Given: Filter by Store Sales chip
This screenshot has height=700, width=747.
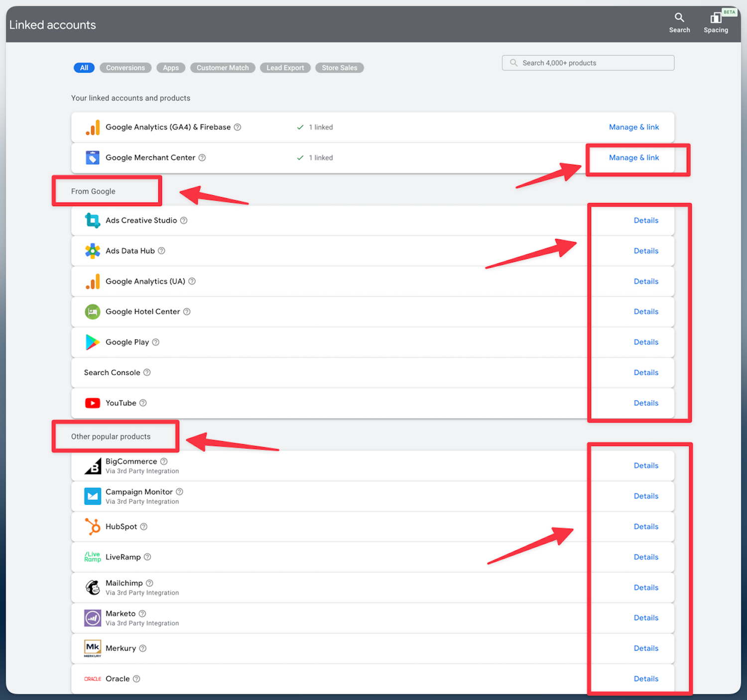Looking at the screenshot, I should point(340,68).
